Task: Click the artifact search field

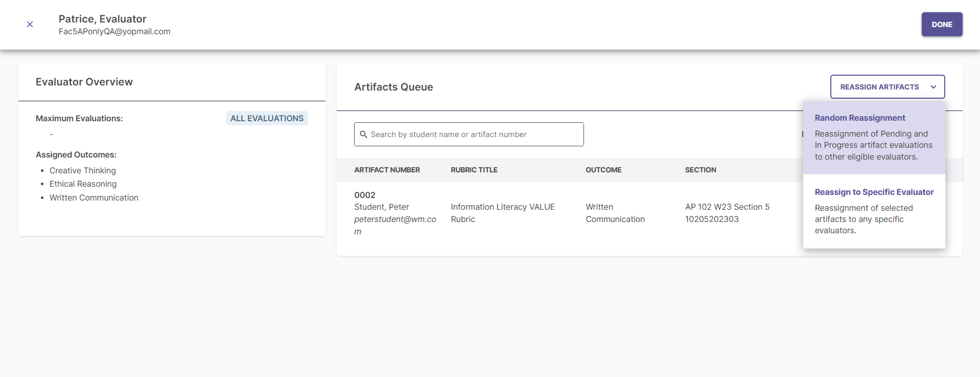Action: pos(469,134)
